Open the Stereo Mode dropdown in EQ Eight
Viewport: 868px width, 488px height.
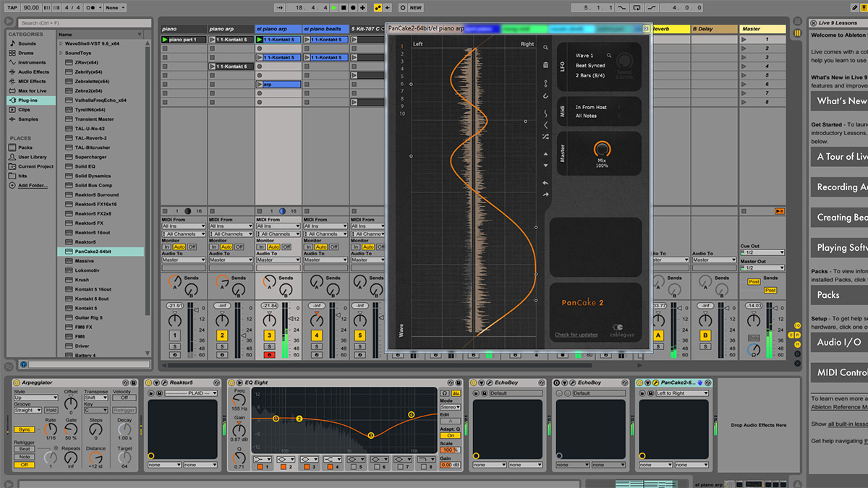coord(449,406)
